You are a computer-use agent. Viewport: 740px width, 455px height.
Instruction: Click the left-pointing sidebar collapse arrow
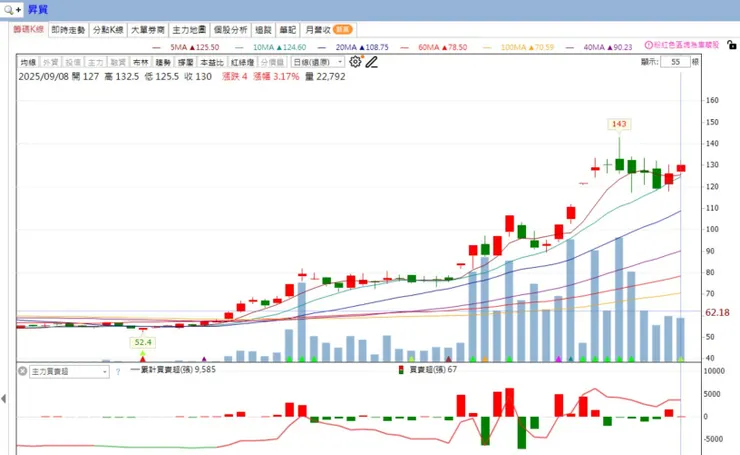coord(4,399)
